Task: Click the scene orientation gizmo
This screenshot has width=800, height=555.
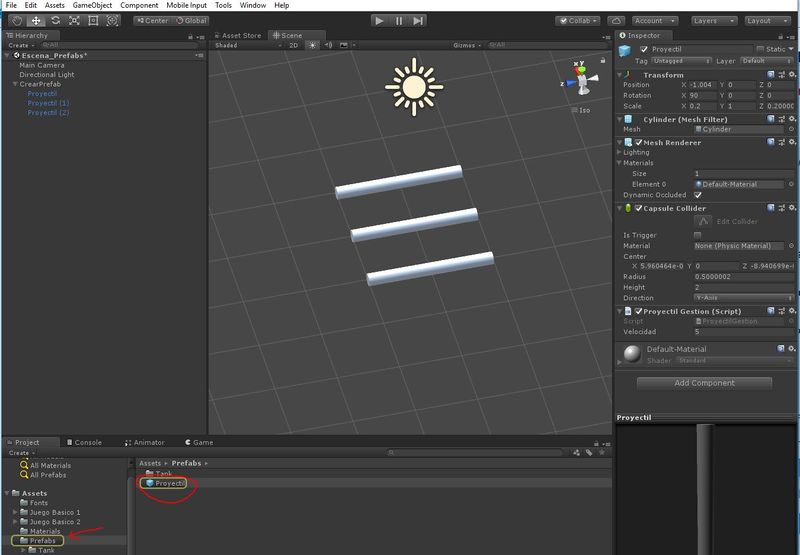Action: click(581, 80)
